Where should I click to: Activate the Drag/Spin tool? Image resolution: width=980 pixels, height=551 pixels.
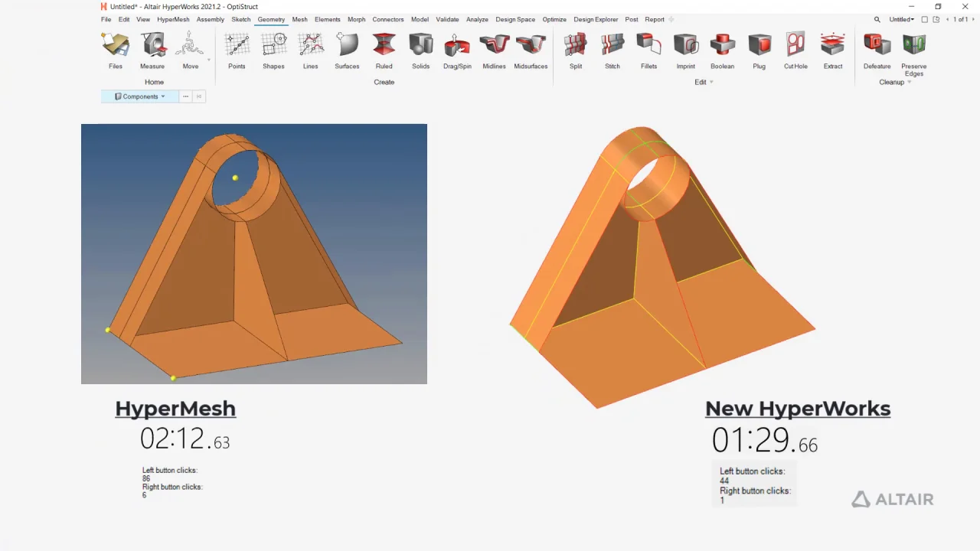(x=457, y=51)
